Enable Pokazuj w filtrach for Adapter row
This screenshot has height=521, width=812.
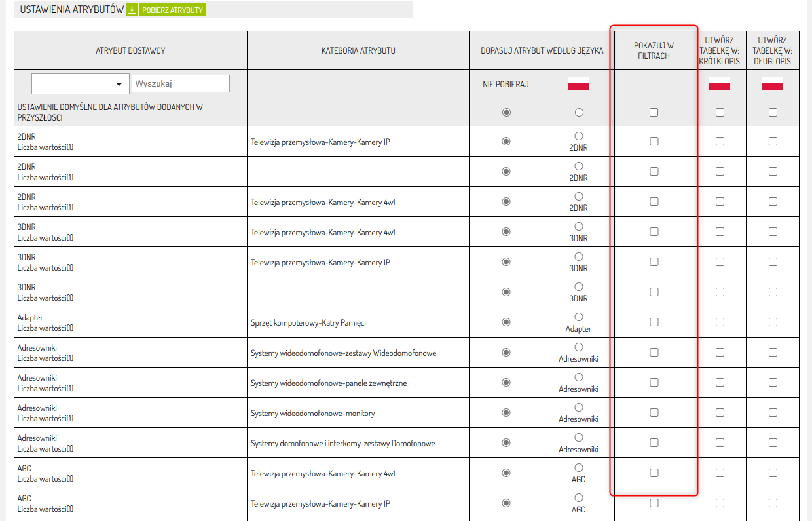point(654,322)
